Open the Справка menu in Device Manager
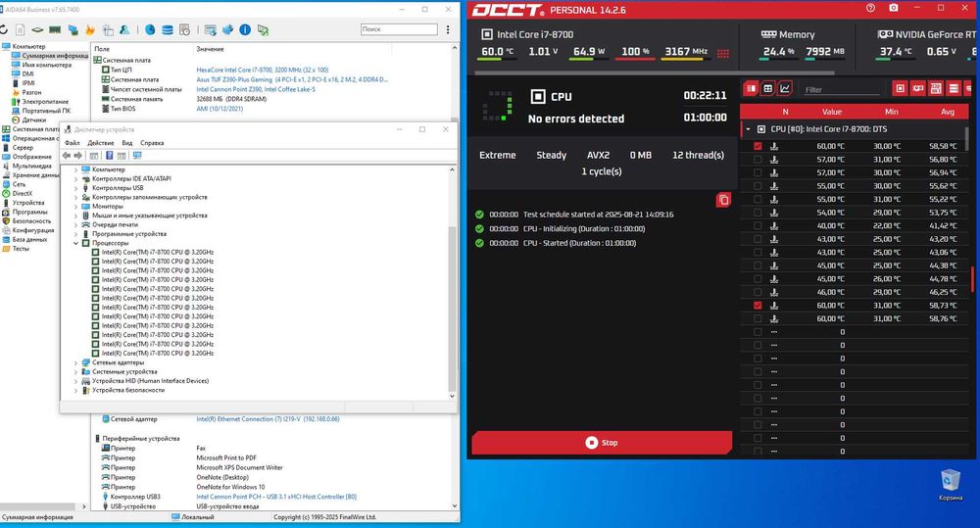Viewport: 980px width, 528px height. pos(152,143)
